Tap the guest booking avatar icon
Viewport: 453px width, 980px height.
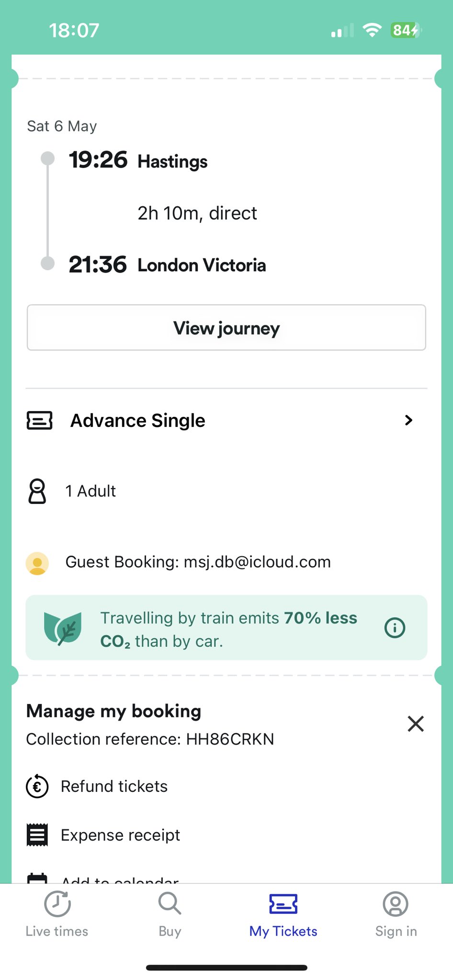[x=37, y=563]
